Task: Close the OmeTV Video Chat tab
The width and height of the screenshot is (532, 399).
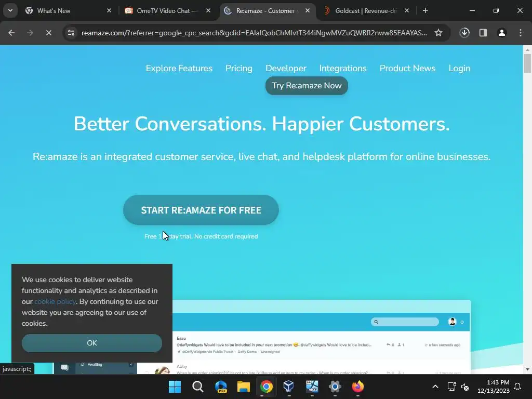Action: click(208, 10)
